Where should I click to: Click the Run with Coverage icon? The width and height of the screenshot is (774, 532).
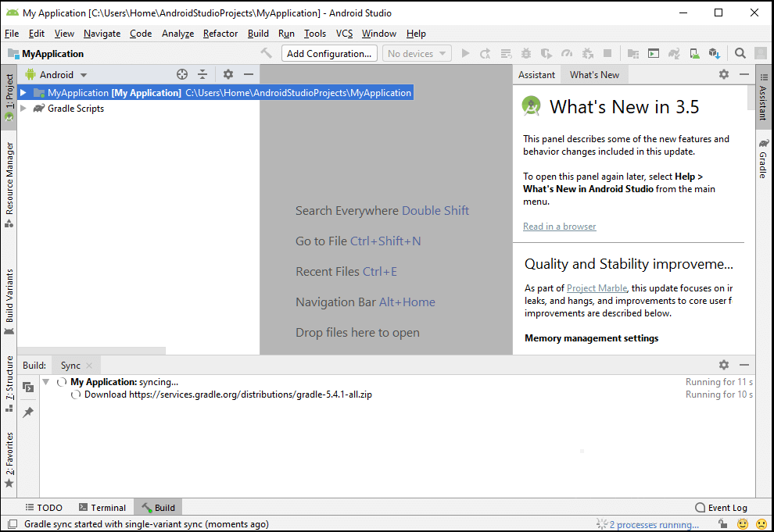pyautogui.click(x=546, y=53)
